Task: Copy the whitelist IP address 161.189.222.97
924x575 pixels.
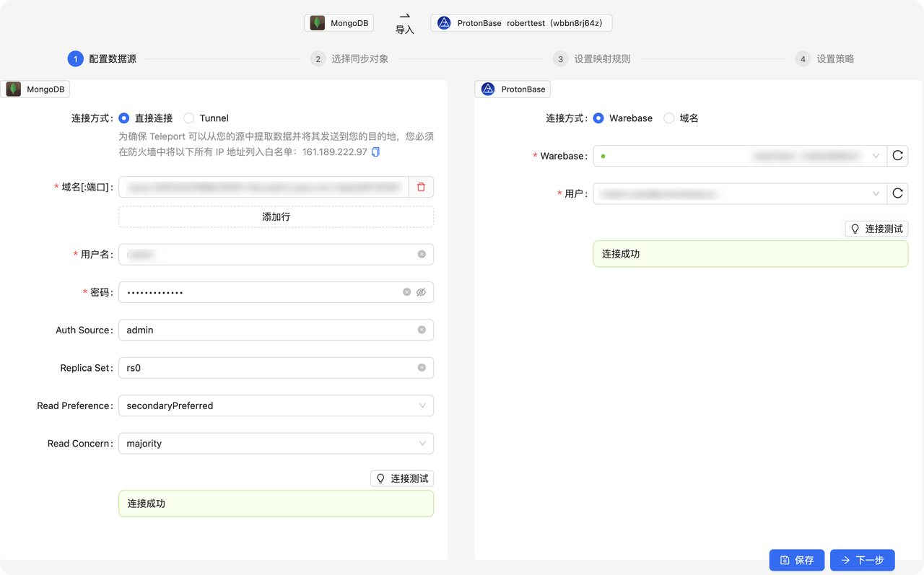Action: pos(375,152)
